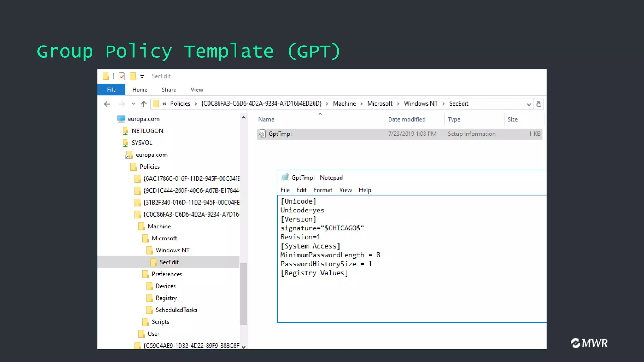The width and height of the screenshot is (644, 362).
Task: Open Notepad File menu
Action: tap(285, 190)
